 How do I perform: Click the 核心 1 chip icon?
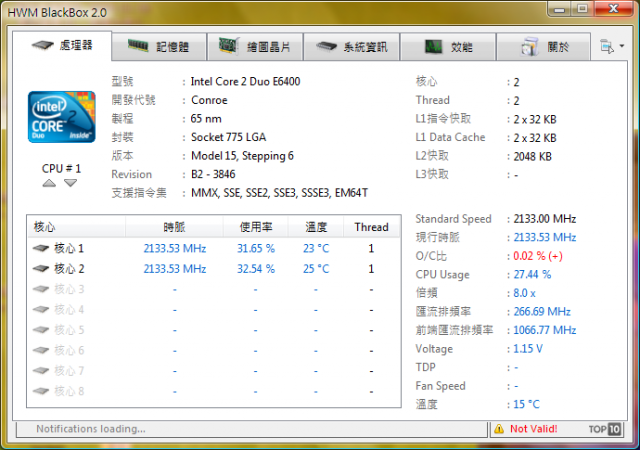pos(41,248)
